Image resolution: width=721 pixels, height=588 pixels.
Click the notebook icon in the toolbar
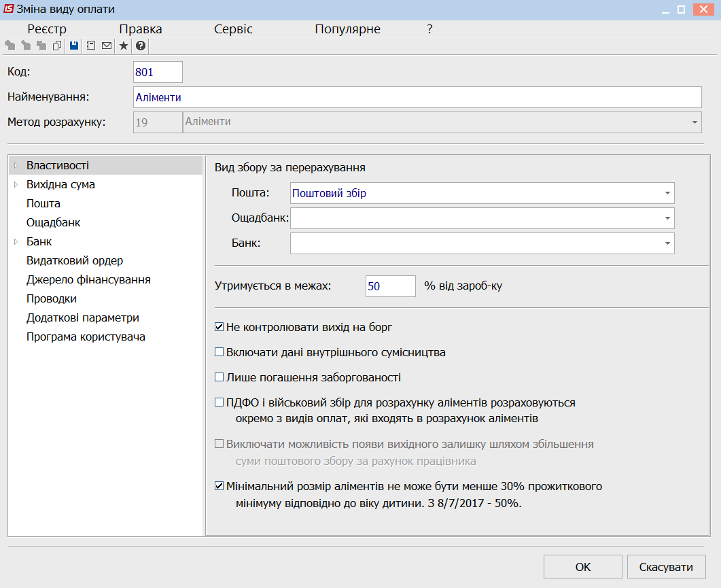[x=91, y=46]
